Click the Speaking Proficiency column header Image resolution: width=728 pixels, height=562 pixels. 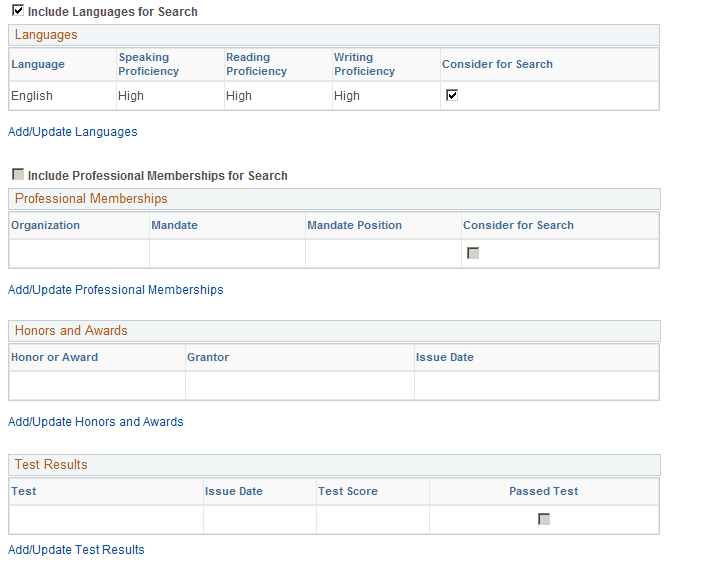[149, 64]
